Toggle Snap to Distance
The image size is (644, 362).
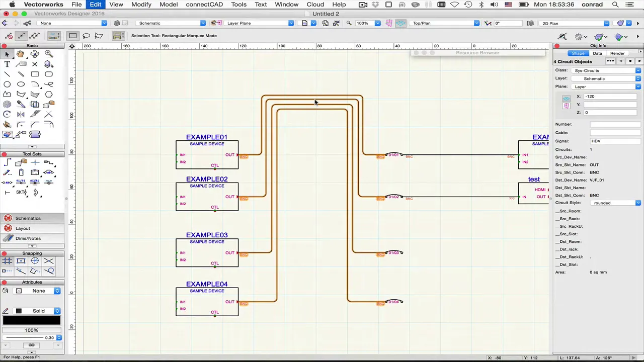21,271
